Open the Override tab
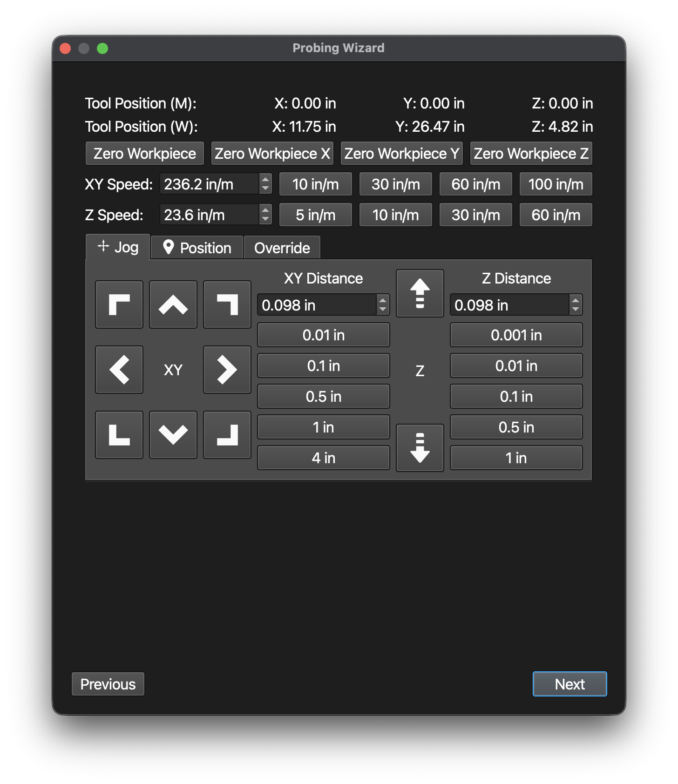This screenshot has height=784, width=678. coord(282,248)
